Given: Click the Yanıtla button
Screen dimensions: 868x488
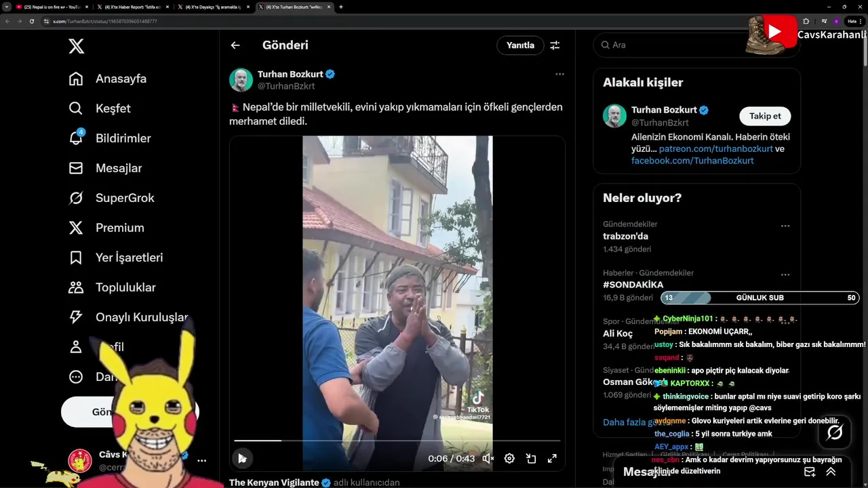Looking at the screenshot, I should pyautogui.click(x=521, y=45).
